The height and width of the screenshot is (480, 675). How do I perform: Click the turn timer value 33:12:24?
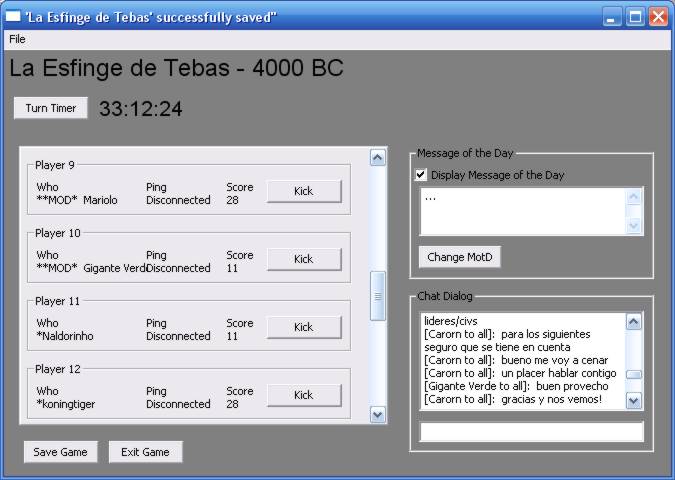tap(141, 108)
